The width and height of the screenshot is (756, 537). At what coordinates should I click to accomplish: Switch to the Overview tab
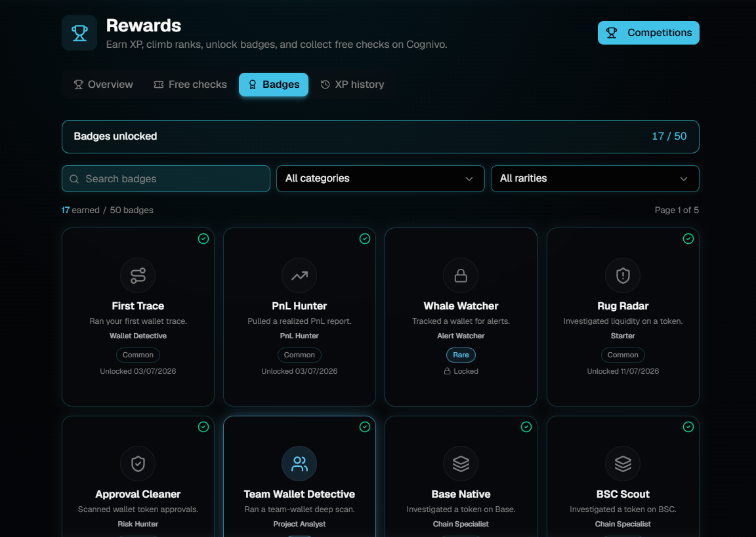point(103,85)
